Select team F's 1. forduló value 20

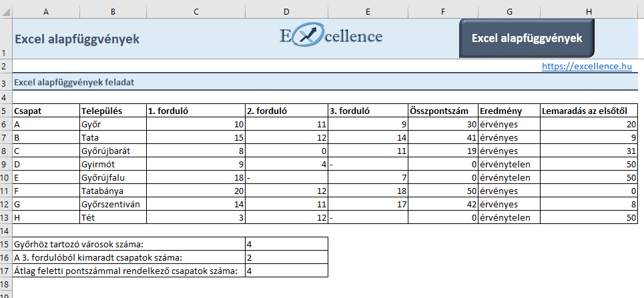[x=196, y=191]
